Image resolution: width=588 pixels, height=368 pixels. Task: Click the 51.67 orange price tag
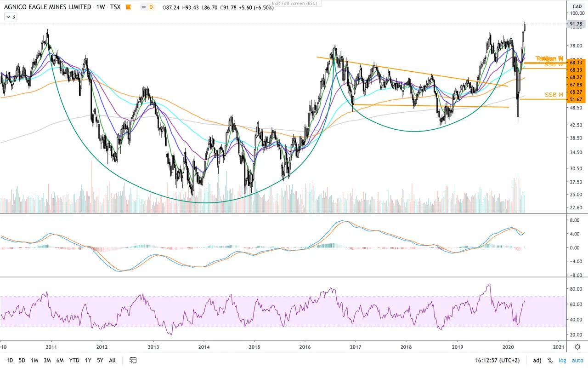coord(576,100)
